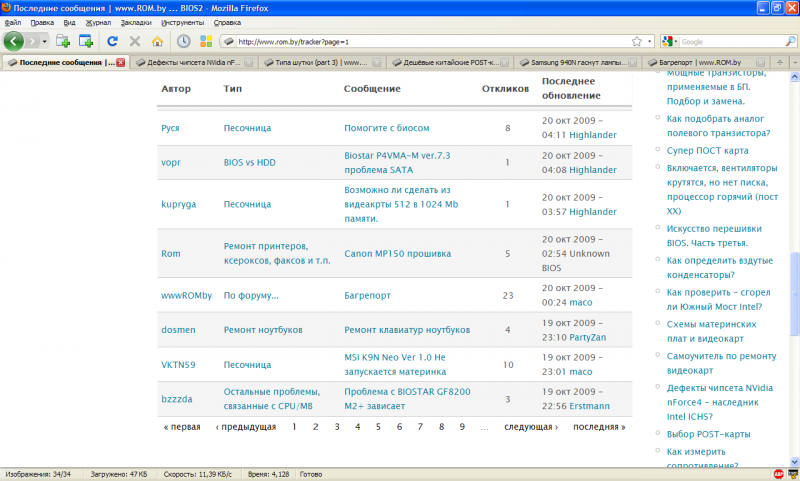Open sidebar link Выбор POST-карты
The image size is (800, 481).
click(x=708, y=434)
